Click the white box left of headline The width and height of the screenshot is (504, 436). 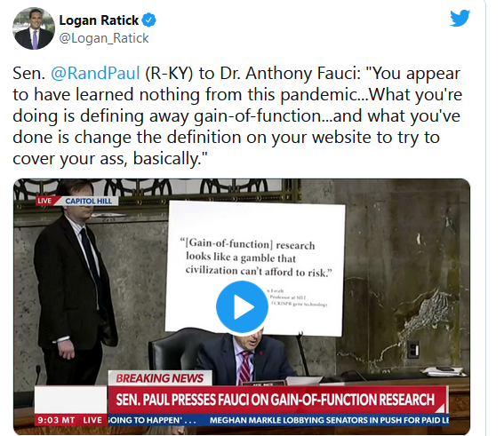click(x=71, y=400)
